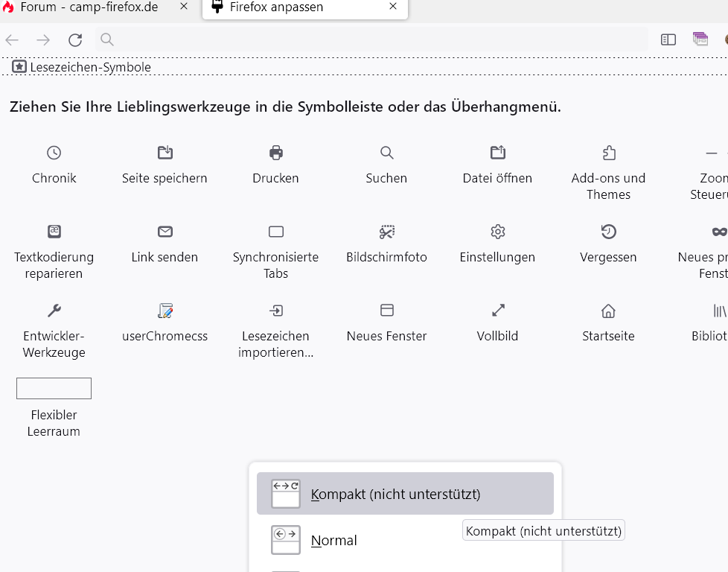Select the Seite speichern icon
The height and width of the screenshot is (572, 728).
tap(165, 153)
